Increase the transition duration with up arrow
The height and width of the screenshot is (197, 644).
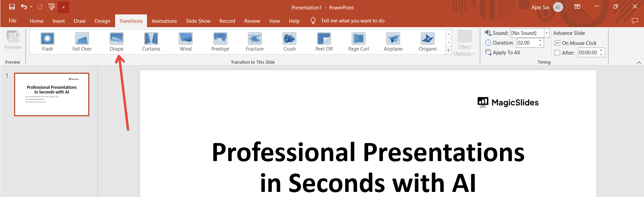point(540,41)
